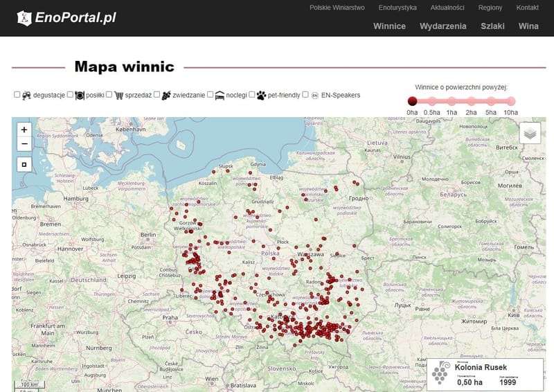Open the Winnice menu
The image size is (554, 392).
click(389, 26)
